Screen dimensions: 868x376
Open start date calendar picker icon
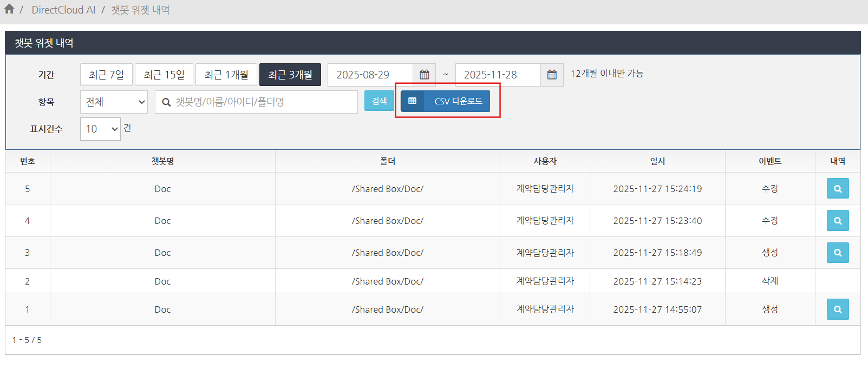425,75
